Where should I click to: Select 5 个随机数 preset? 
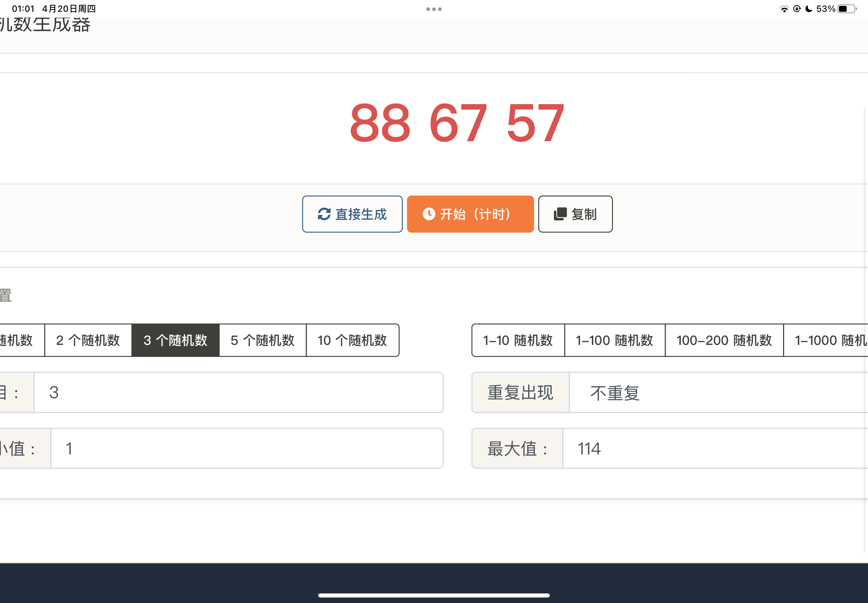263,340
